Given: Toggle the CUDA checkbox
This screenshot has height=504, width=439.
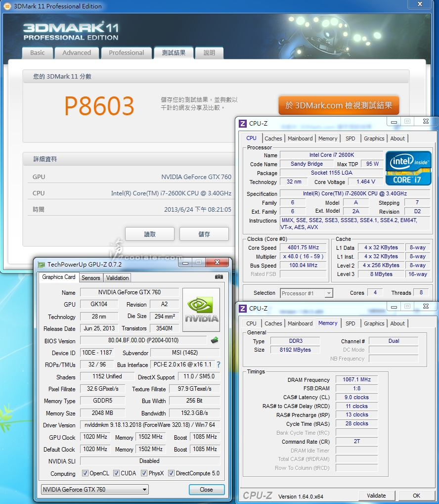Looking at the screenshot, I should pos(116,473).
